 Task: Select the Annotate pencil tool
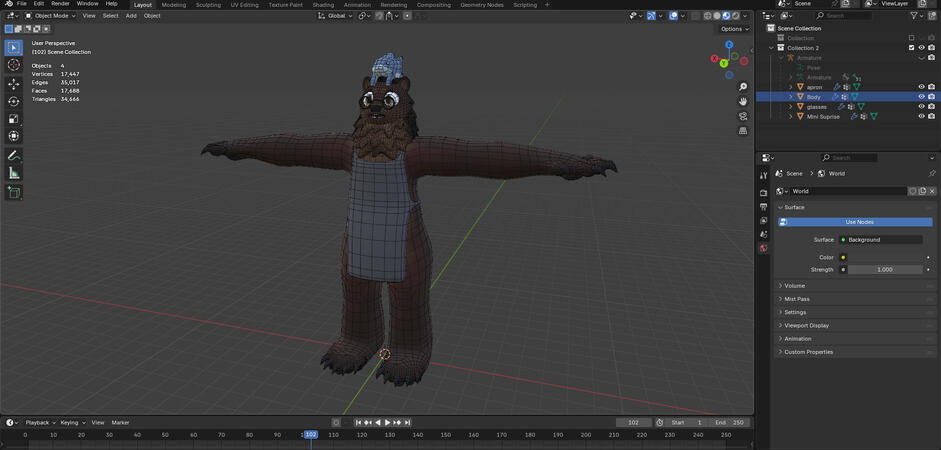[14, 155]
